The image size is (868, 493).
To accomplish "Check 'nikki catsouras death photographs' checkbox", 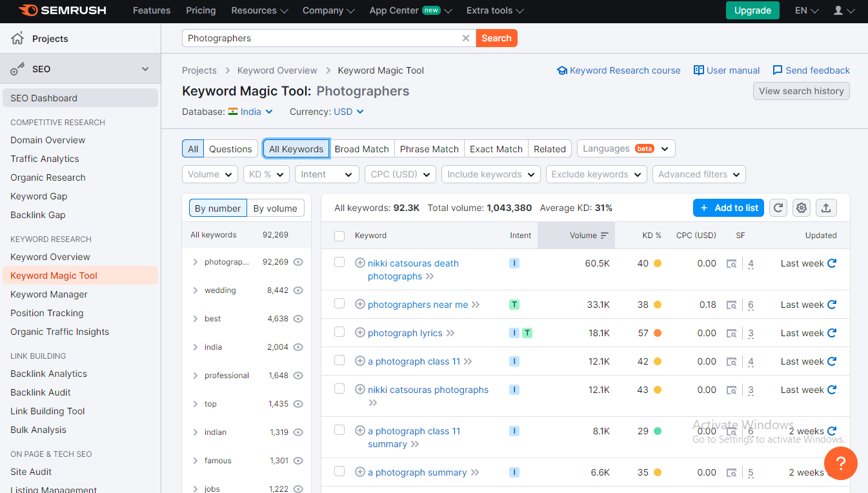I will tap(339, 262).
